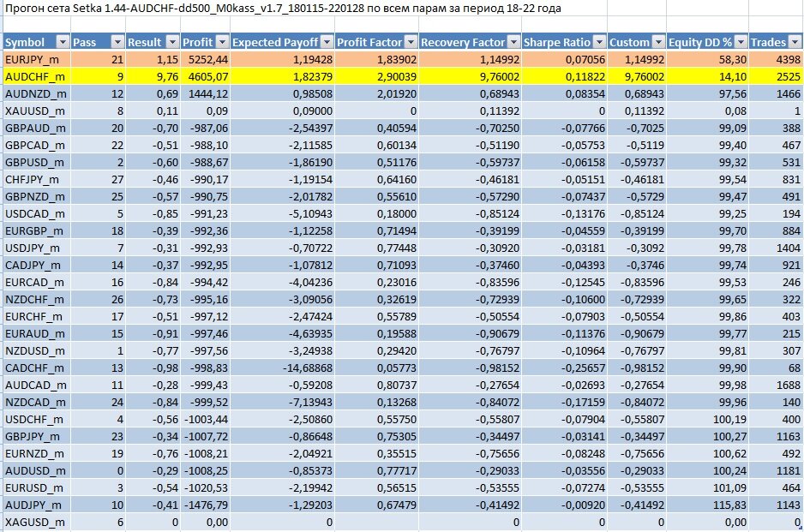Click the AUDNZD_m profit value 1444,12
The height and width of the screenshot is (532, 804).
(208, 93)
